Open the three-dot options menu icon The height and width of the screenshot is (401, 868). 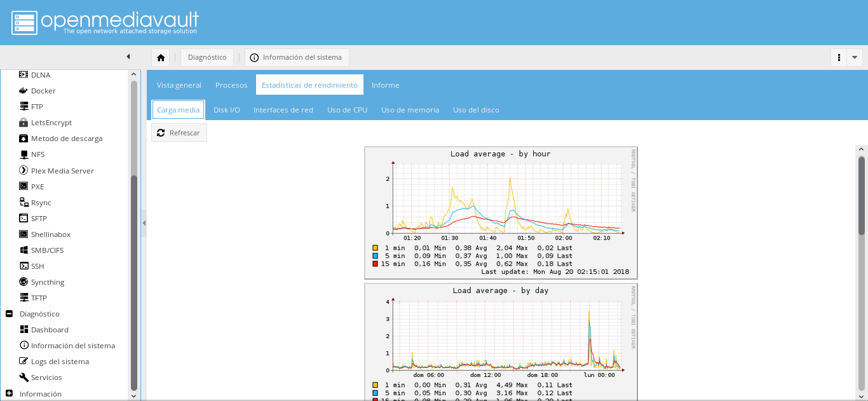coord(839,57)
